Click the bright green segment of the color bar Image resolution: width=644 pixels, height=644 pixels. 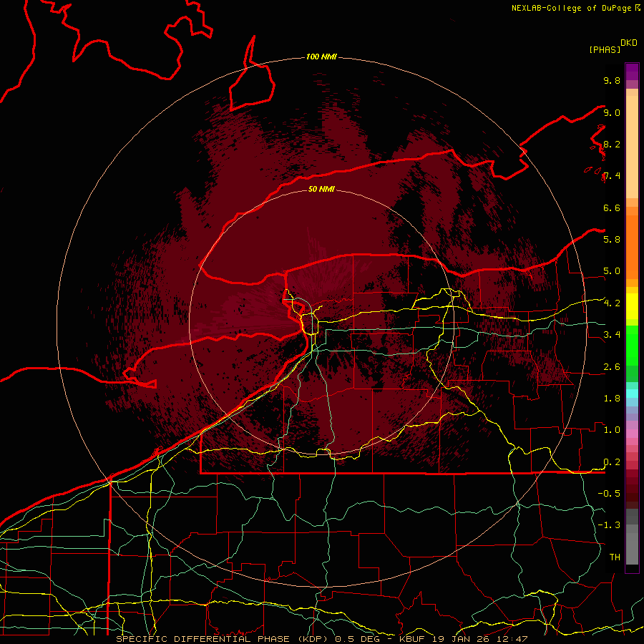[x=632, y=345]
